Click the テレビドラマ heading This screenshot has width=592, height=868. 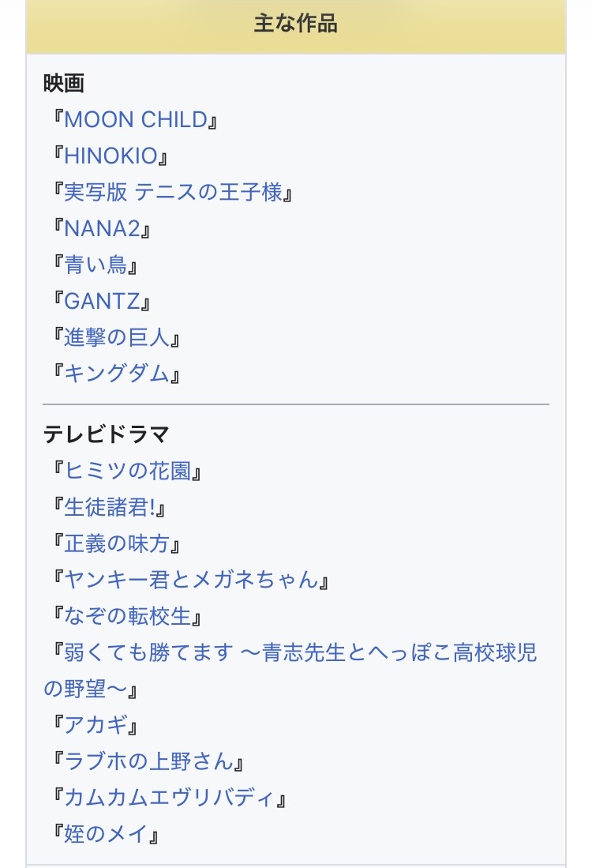click(x=107, y=434)
